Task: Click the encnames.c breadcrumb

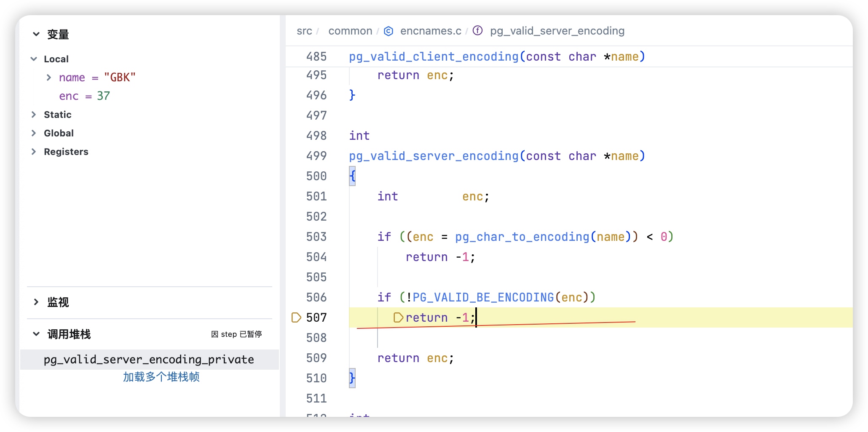Action: (431, 31)
